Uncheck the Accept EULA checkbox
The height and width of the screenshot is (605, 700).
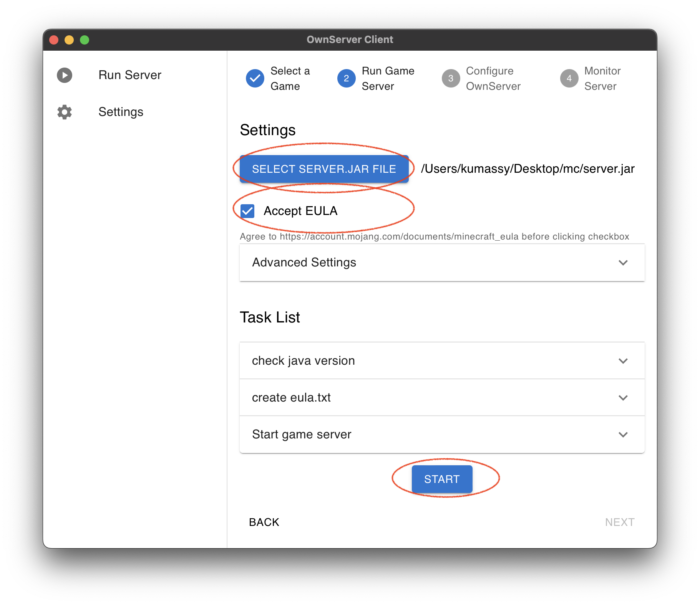247,211
